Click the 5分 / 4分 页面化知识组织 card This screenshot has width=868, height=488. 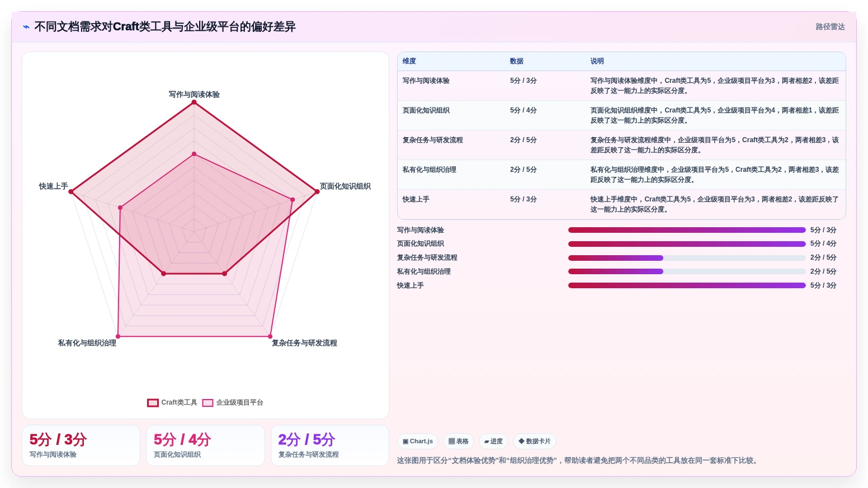205,445
